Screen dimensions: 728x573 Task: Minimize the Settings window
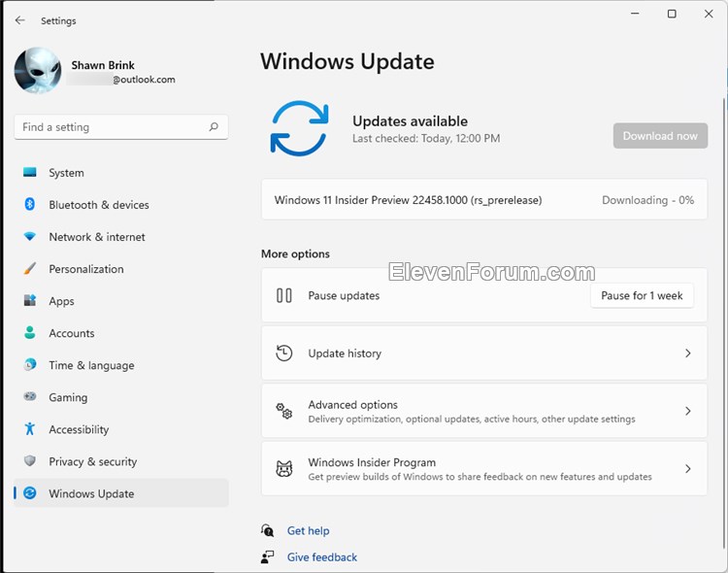pyautogui.click(x=635, y=14)
